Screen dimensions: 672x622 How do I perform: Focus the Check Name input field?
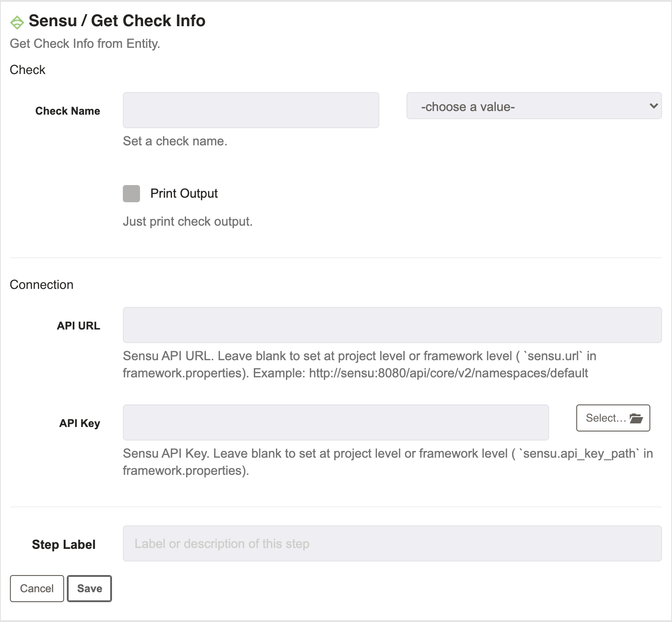click(251, 110)
